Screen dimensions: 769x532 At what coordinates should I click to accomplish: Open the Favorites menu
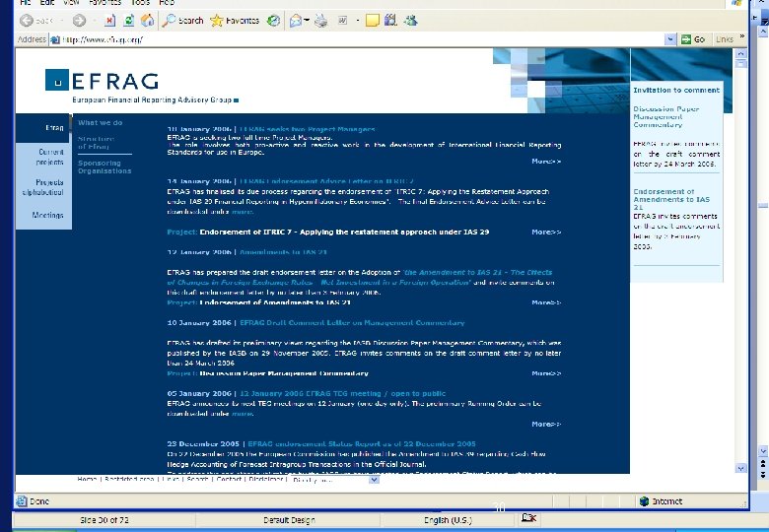click(105, 3)
